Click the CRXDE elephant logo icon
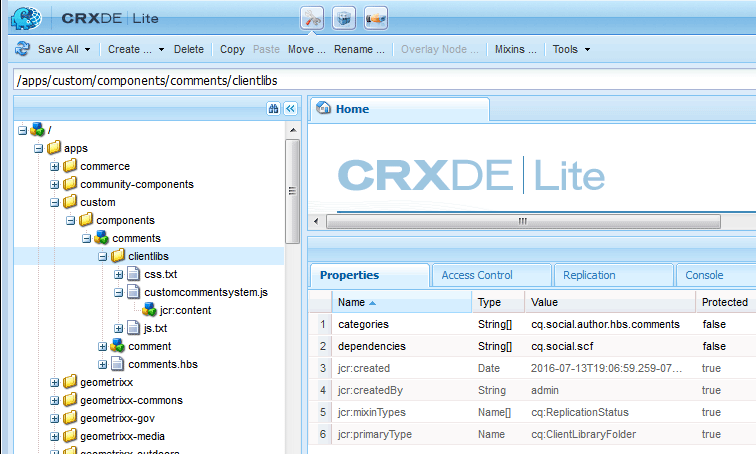The width and height of the screenshot is (756, 454). click(26, 19)
